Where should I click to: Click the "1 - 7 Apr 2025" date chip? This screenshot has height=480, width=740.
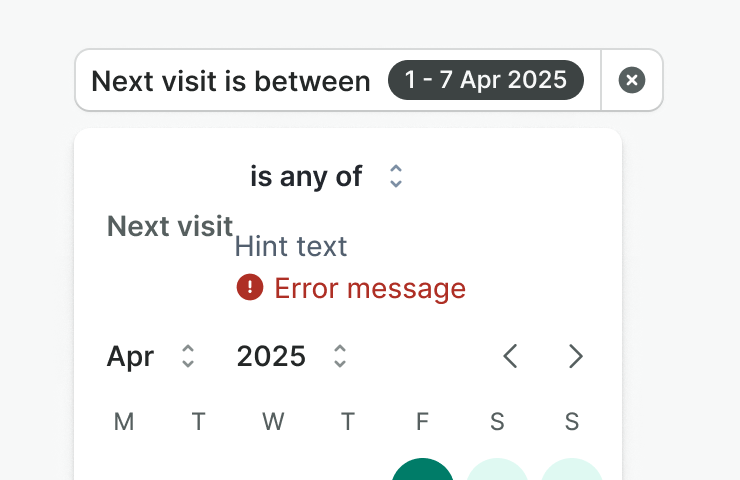click(486, 80)
